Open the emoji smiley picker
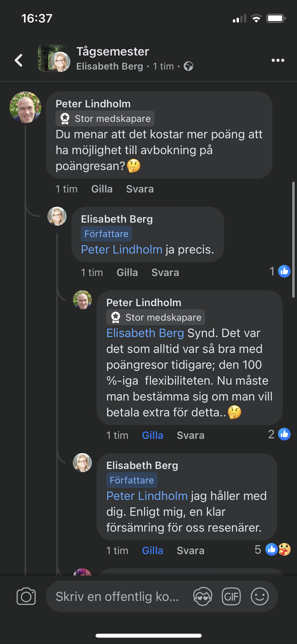Screen dimensions: 297x644 click(260, 596)
